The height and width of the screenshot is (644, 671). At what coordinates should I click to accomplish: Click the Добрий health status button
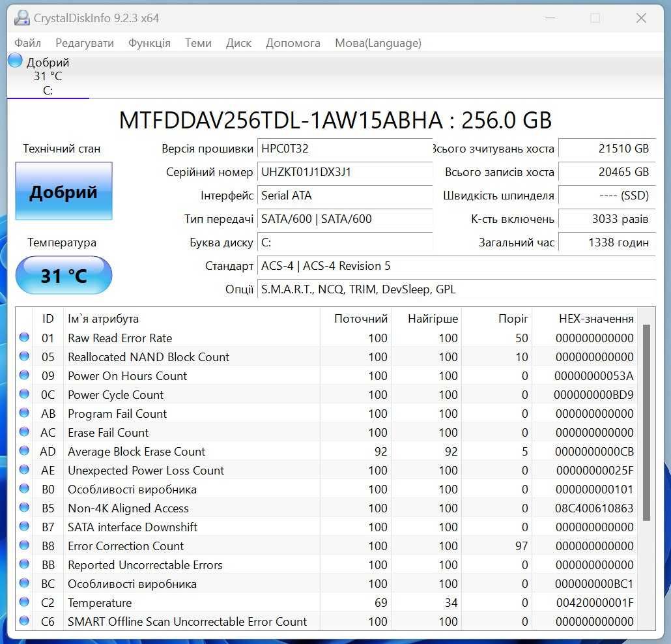pyautogui.click(x=64, y=191)
